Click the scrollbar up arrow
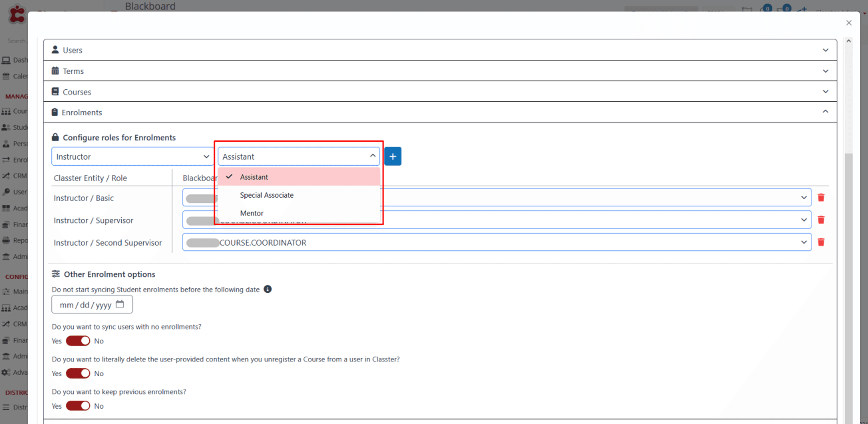 coord(849,41)
